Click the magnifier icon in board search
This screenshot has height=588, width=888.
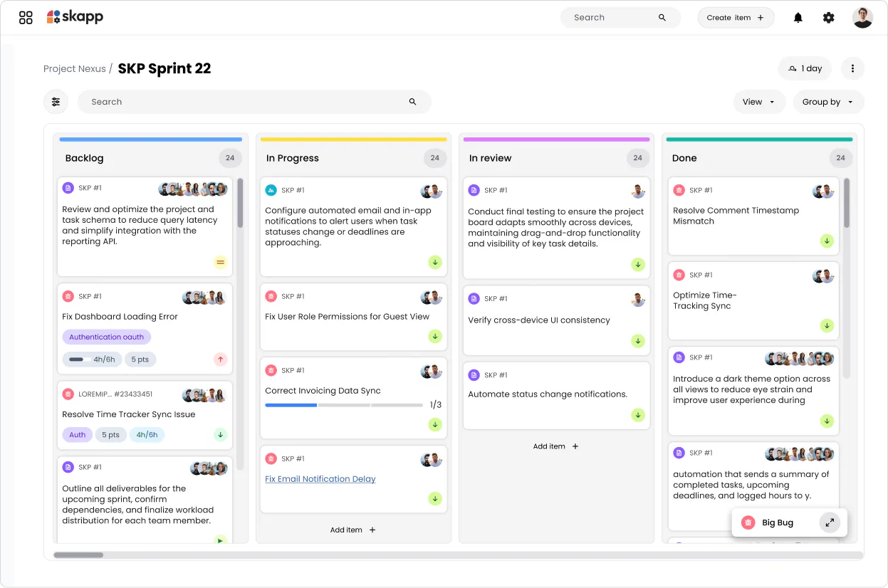pos(412,102)
